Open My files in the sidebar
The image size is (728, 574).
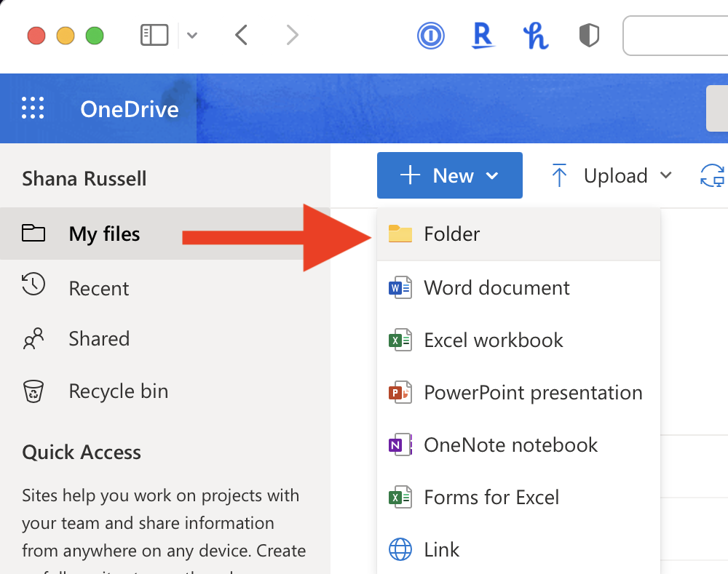(165, 234)
